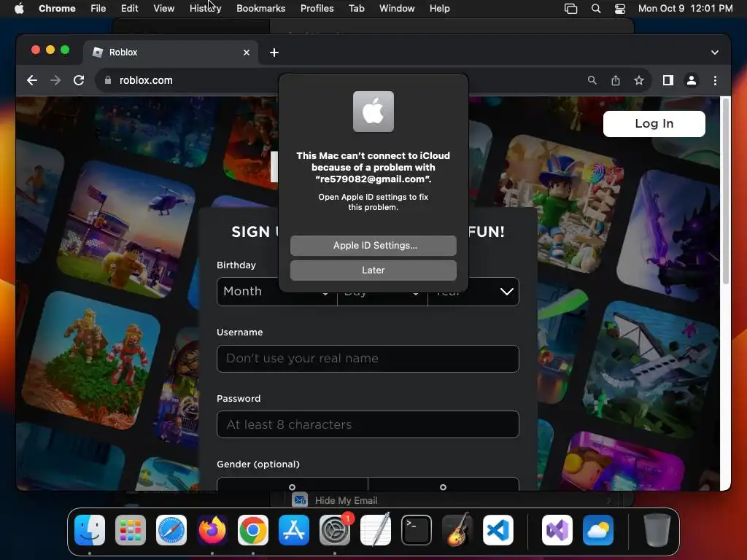Open Finder from the Dock
Image resolution: width=747 pixels, height=560 pixels.
90,530
